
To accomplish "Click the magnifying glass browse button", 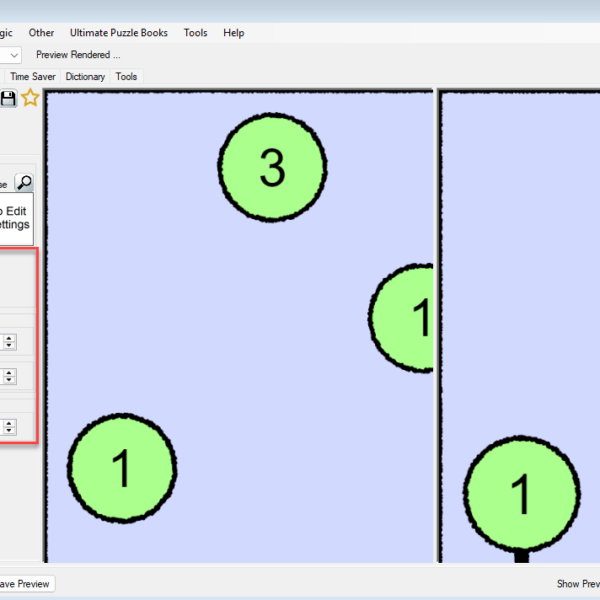I will tap(24, 182).
